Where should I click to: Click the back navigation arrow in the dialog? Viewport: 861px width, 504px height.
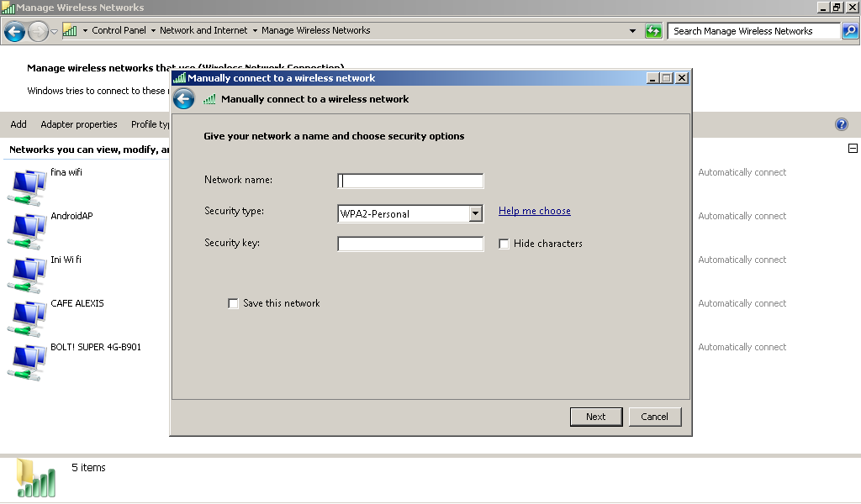click(x=183, y=98)
